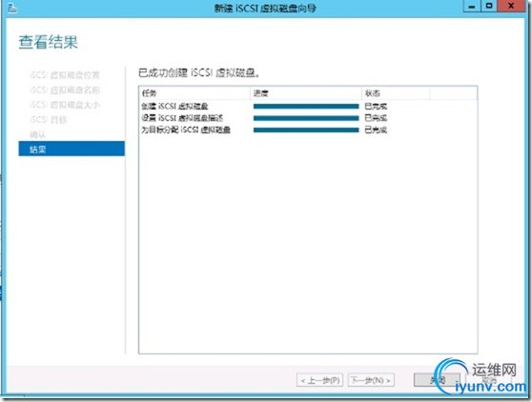532x402 pixels.
Task: Click 已完成 status of 设置 iSCSI 虚拟磁盘描述
Action: (376, 118)
